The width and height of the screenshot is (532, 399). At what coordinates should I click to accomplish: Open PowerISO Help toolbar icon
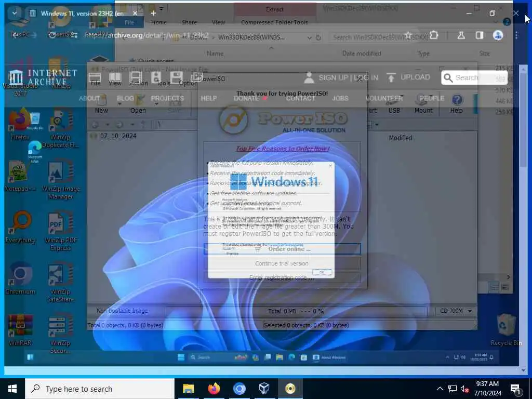click(x=457, y=100)
